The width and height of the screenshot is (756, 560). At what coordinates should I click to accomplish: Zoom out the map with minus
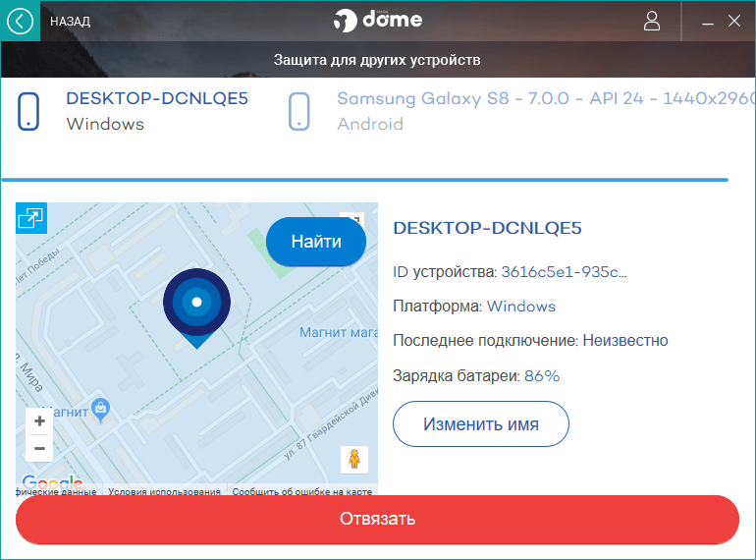click(x=39, y=449)
